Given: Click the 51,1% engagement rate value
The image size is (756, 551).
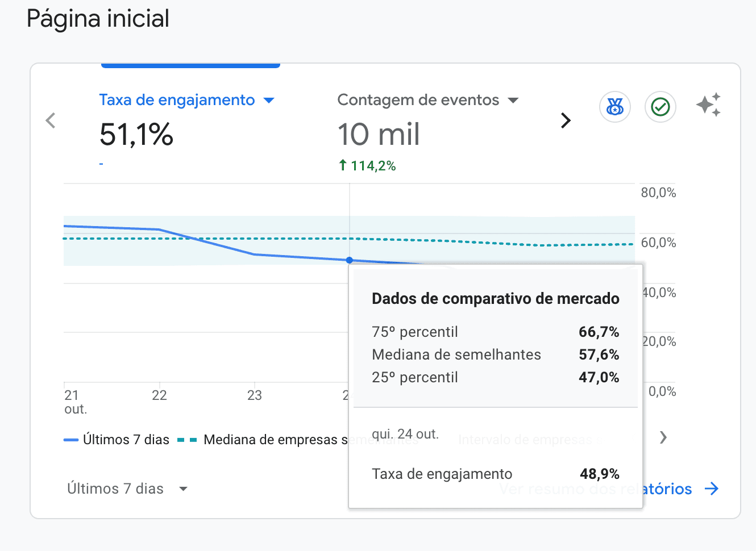Looking at the screenshot, I should tap(136, 135).
